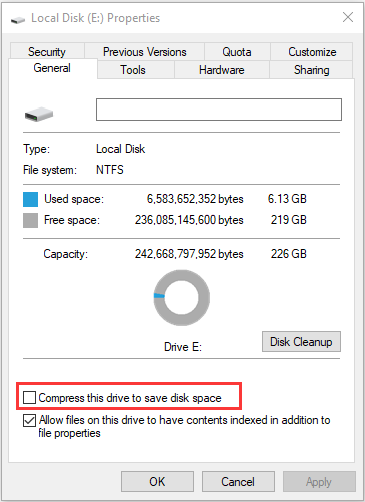The height and width of the screenshot is (502, 365).
Task: Switch to the Hardware tab
Action: click(x=222, y=70)
